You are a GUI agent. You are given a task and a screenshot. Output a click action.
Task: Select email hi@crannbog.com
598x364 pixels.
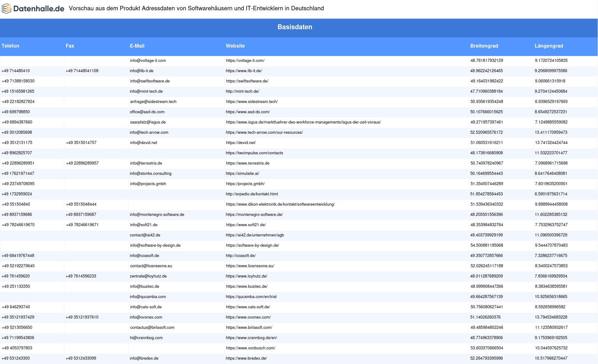click(146, 338)
